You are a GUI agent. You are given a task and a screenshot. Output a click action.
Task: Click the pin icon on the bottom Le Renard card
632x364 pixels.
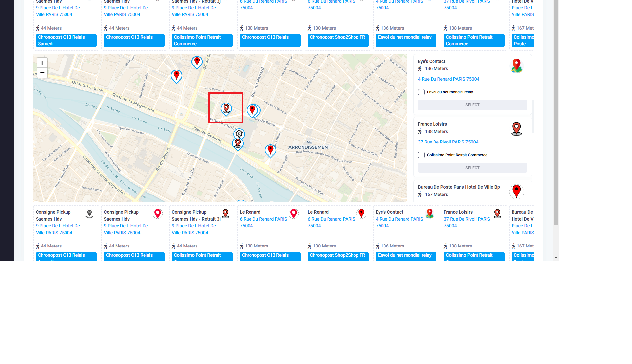click(294, 214)
